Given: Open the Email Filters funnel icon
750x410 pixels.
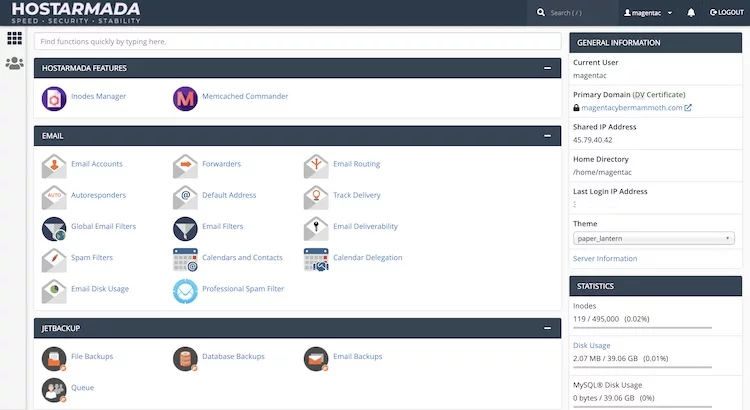Looking at the screenshot, I should tap(185, 229).
